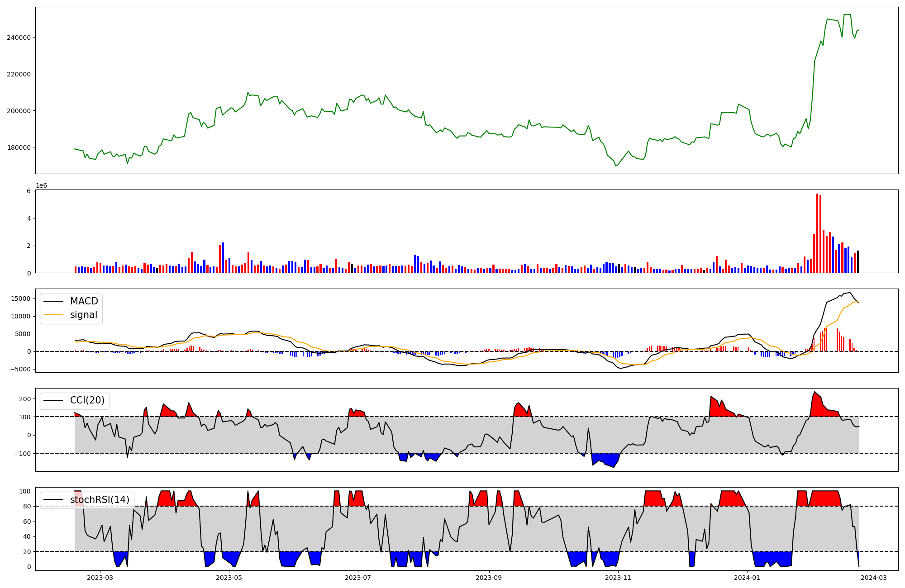Select the 2024-03 date tick label
Image resolution: width=905 pixels, height=588 pixels.
[873, 578]
